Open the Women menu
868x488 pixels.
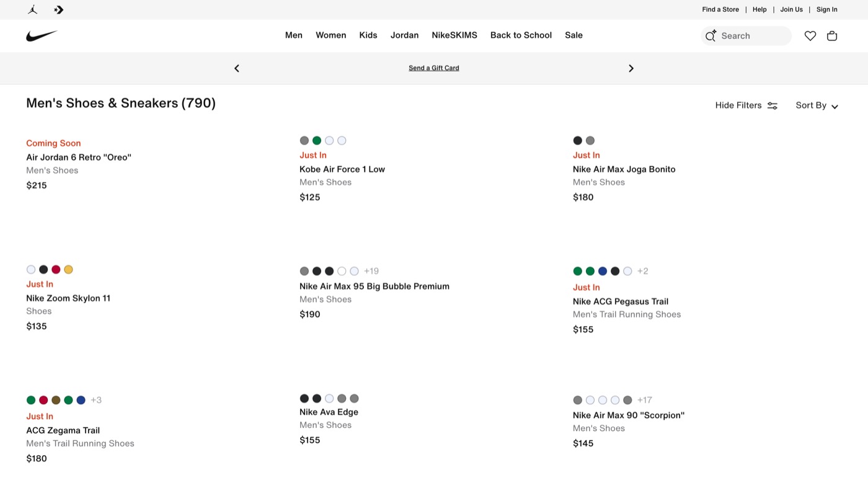click(x=331, y=35)
